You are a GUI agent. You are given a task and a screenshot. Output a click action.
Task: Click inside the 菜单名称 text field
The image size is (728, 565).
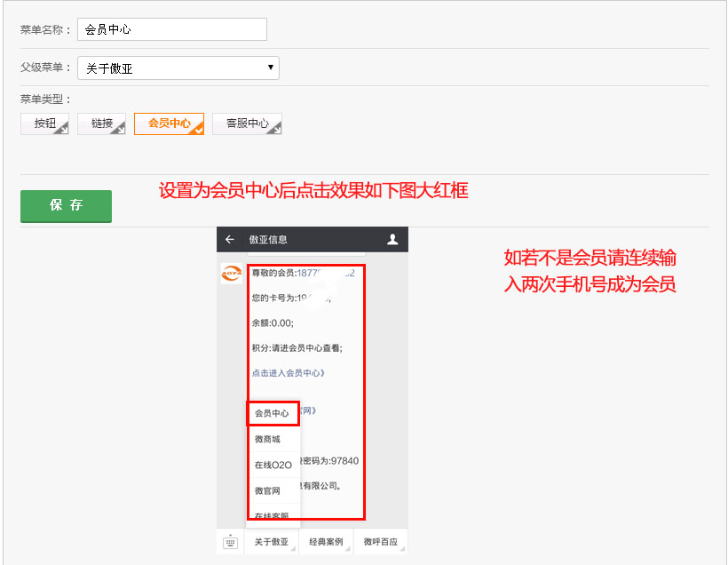click(x=171, y=29)
